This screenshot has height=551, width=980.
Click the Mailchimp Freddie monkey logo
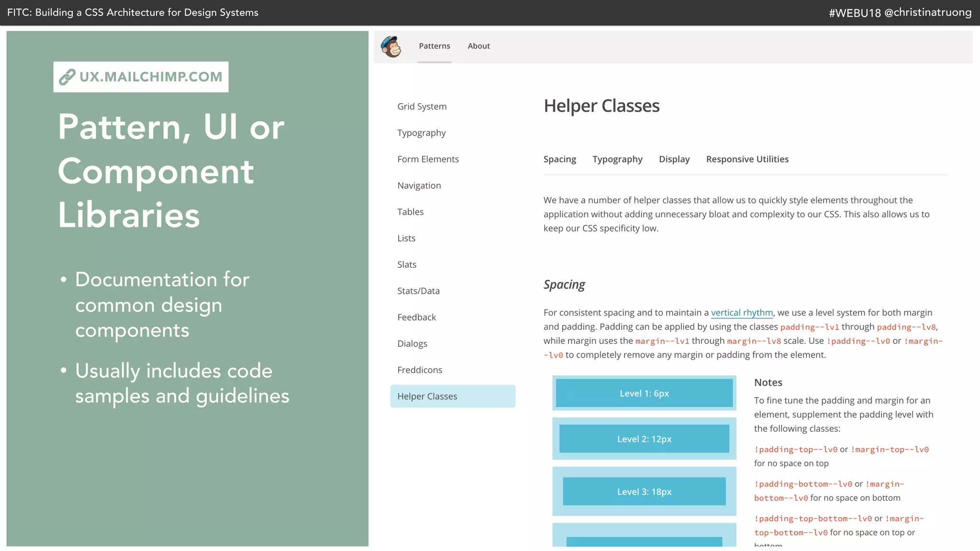point(391,46)
